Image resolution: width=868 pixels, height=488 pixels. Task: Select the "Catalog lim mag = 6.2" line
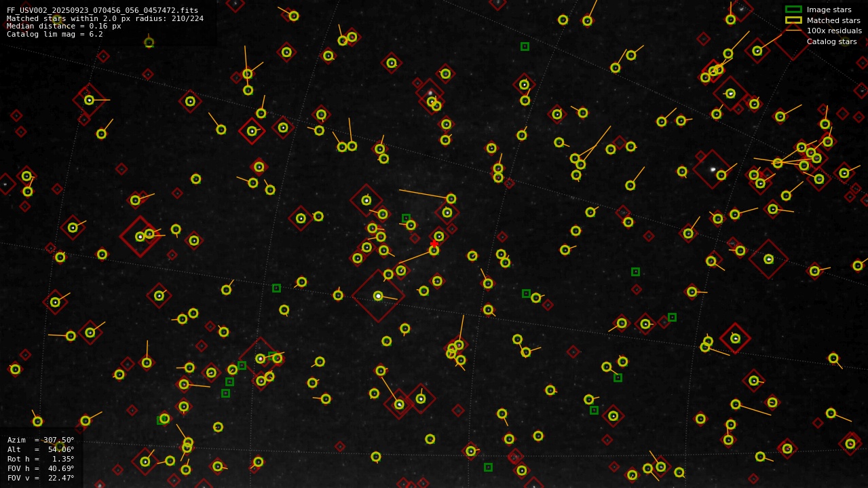pos(54,34)
